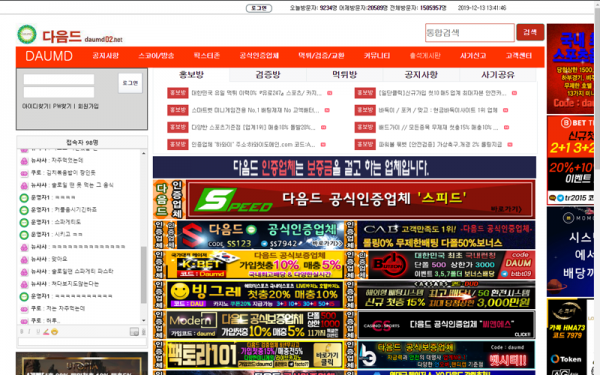
Task: Click the pink avatar beside '뉴사사 : 맞아요'
Action: click(x=24, y=259)
